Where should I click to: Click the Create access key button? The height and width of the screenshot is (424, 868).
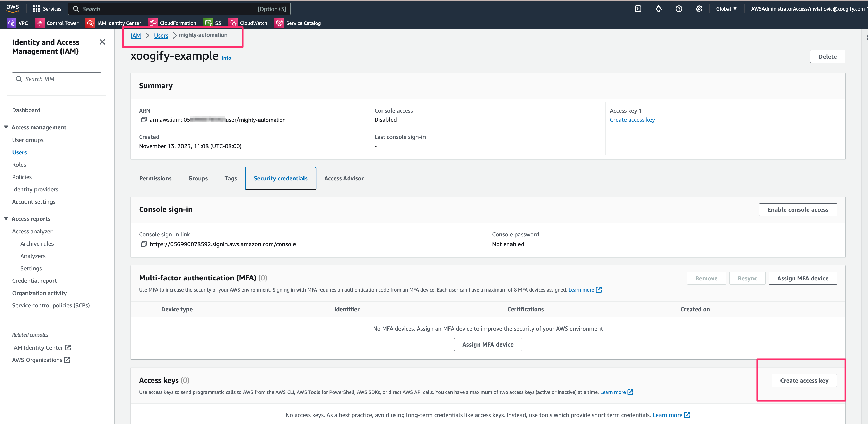point(804,380)
